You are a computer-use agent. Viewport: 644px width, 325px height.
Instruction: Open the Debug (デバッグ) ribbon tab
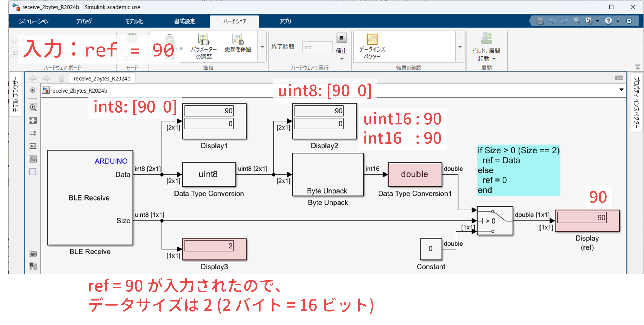84,21
